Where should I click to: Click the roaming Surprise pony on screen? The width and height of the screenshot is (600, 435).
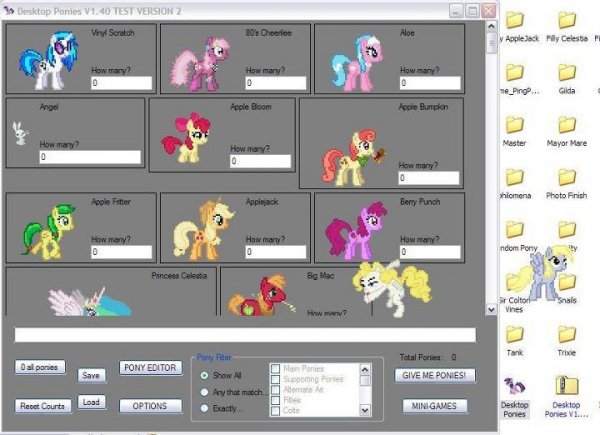(391, 289)
